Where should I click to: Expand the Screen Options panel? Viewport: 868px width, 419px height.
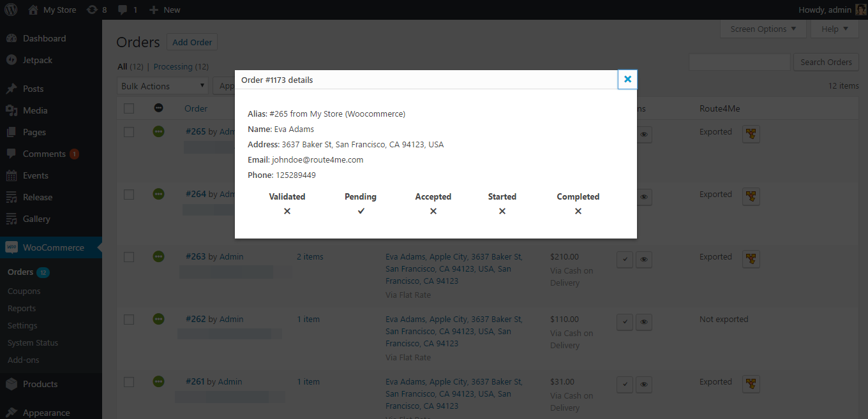click(x=763, y=29)
